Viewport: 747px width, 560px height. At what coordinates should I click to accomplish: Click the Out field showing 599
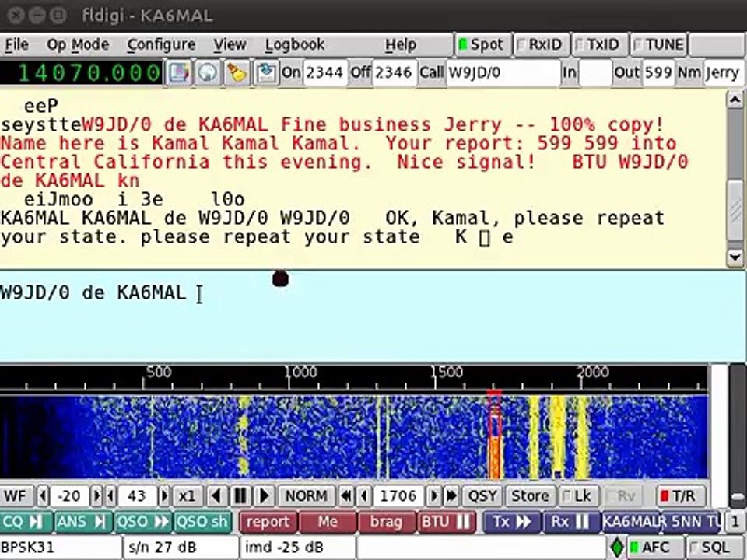coord(658,73)
